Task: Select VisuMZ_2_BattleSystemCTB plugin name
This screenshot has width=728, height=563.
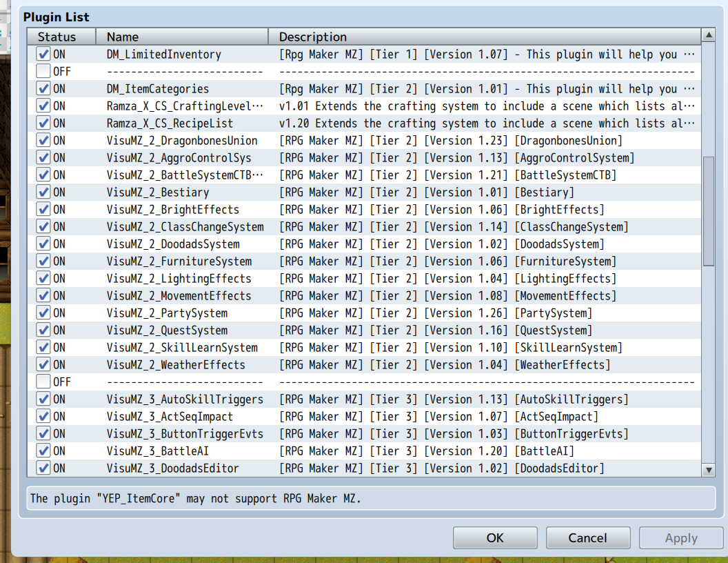Action: 185,175
